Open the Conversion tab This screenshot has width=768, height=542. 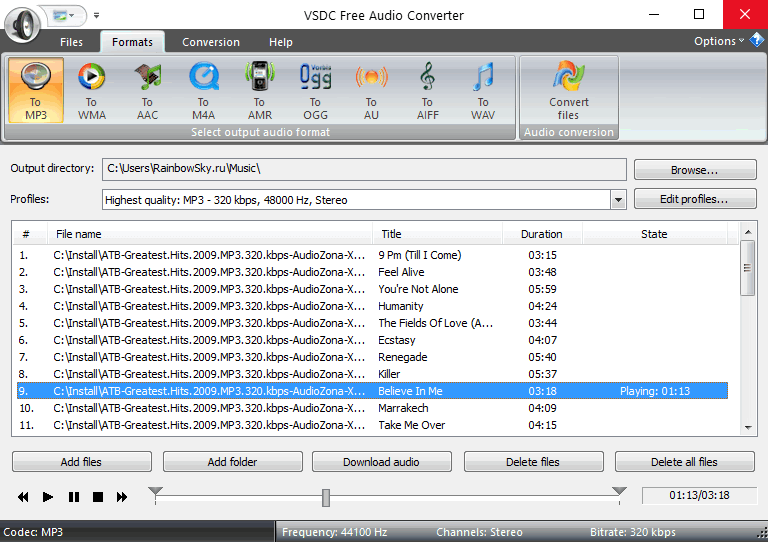point(211,42)
